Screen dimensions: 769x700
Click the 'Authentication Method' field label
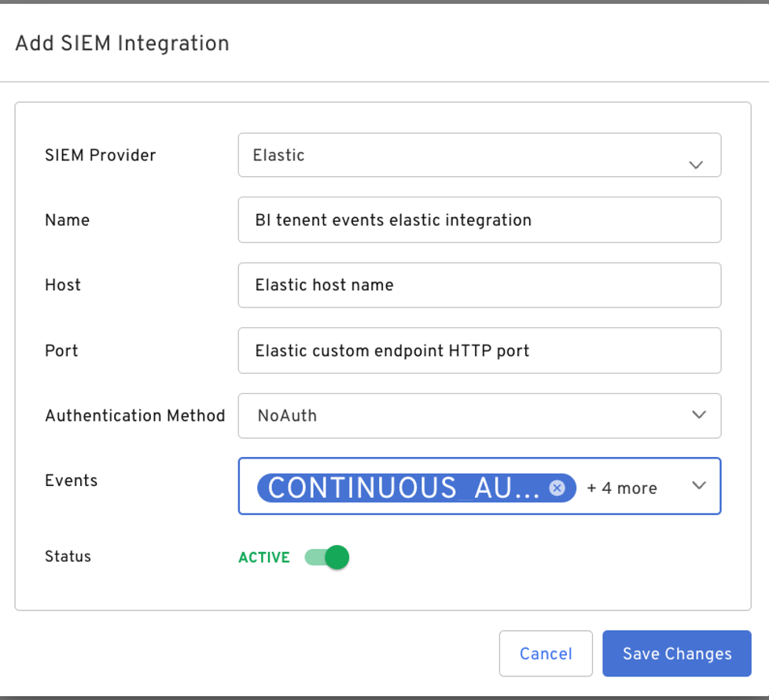(x=135, y=415)
